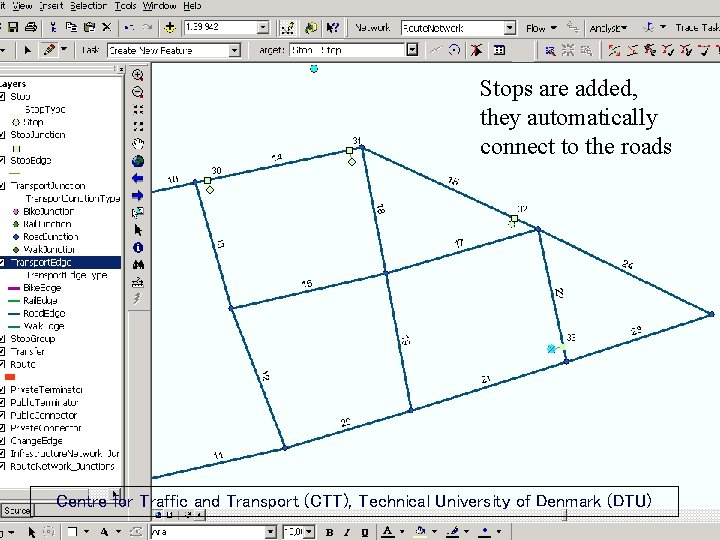Open the Flow dropdown menu
The height and width of the screenshot is (540, 720).
(541, 28)
